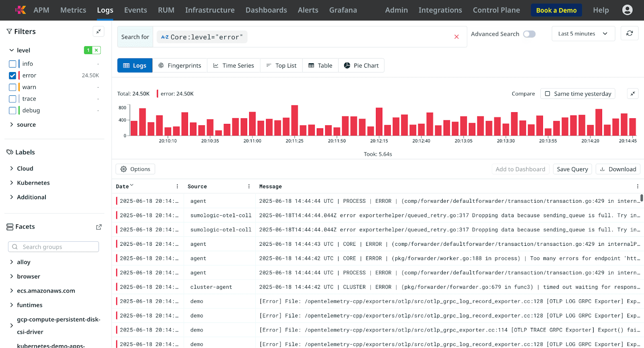Open Facets in external view icon
This screenshot has width=644, height=348.
click(x=99, y=227)
